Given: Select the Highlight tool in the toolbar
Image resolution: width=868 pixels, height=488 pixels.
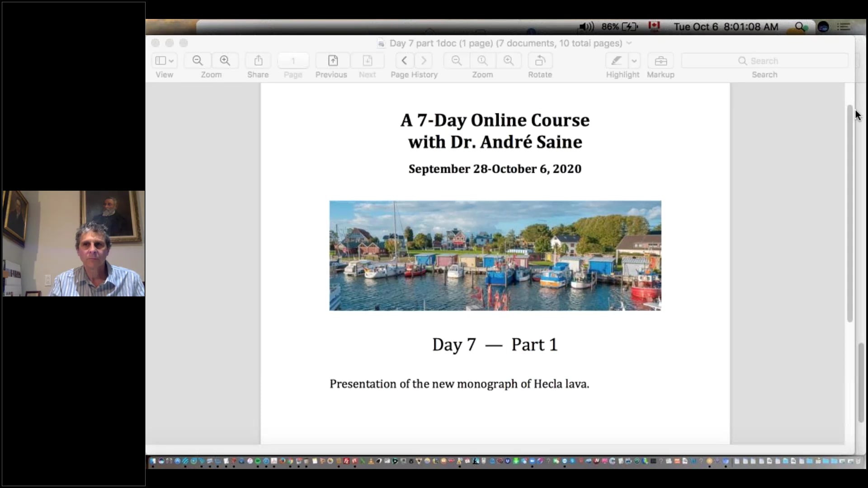Looking at the screenshot, I should click(x=616, y=61).
